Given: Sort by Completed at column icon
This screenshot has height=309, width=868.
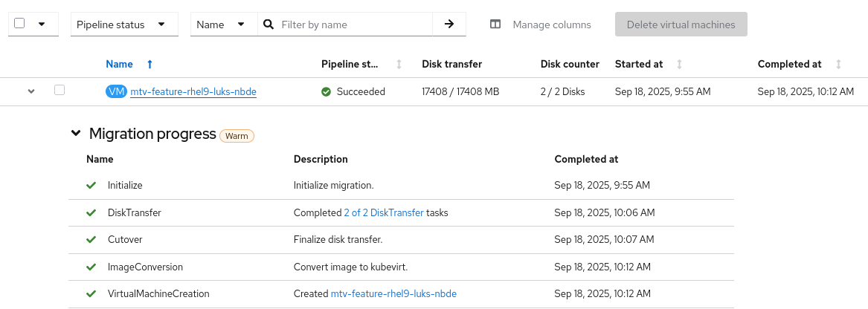Looking at the screenshot, I should tap(839, 65).
